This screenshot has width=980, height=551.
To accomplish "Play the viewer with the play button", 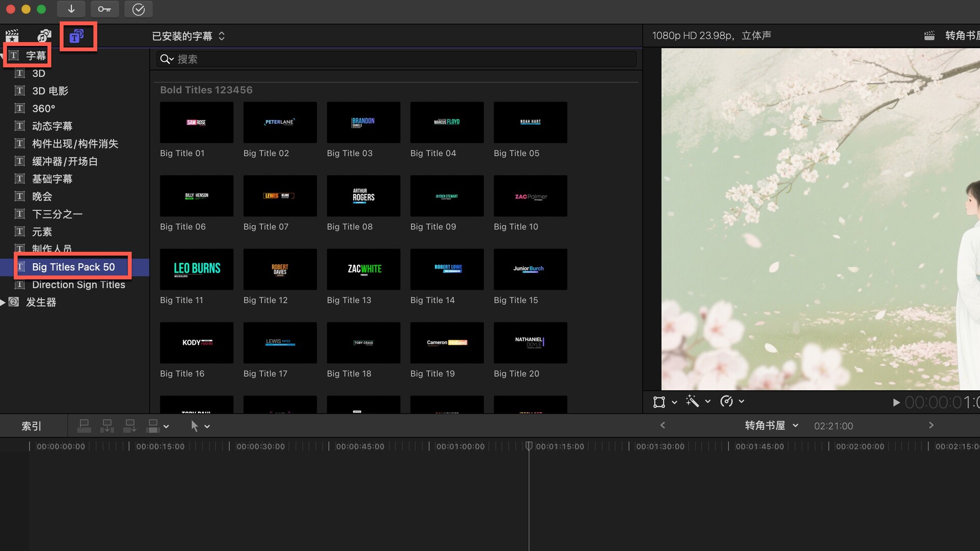I will tap(896, 403).
